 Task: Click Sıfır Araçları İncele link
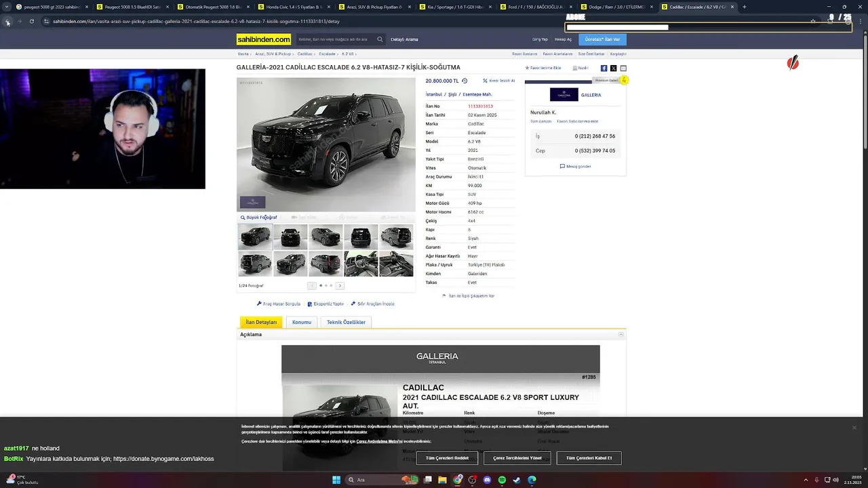click(x=372, y=304)
